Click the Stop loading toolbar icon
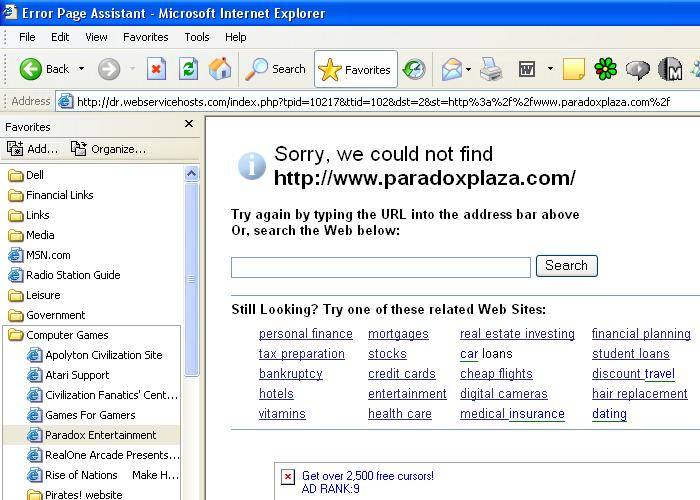The image size is (700, 500). point(156,69)
